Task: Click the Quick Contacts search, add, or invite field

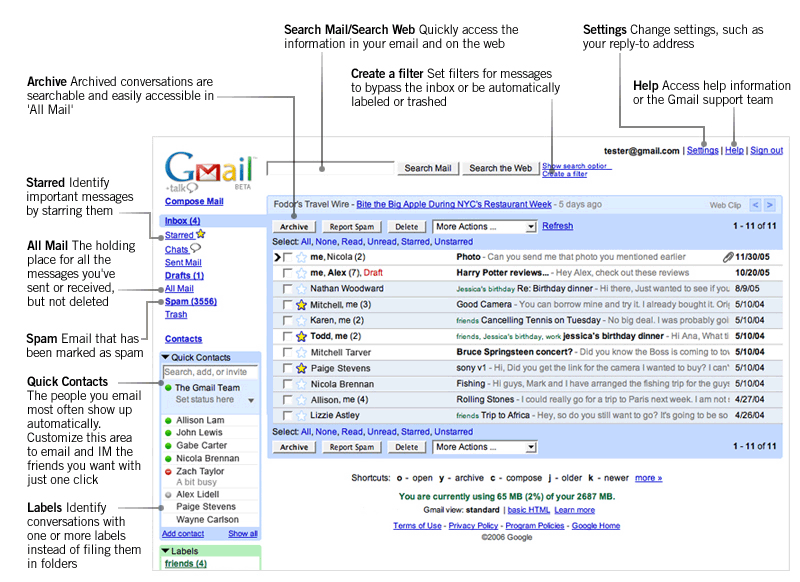Action: tap(210, 372)
